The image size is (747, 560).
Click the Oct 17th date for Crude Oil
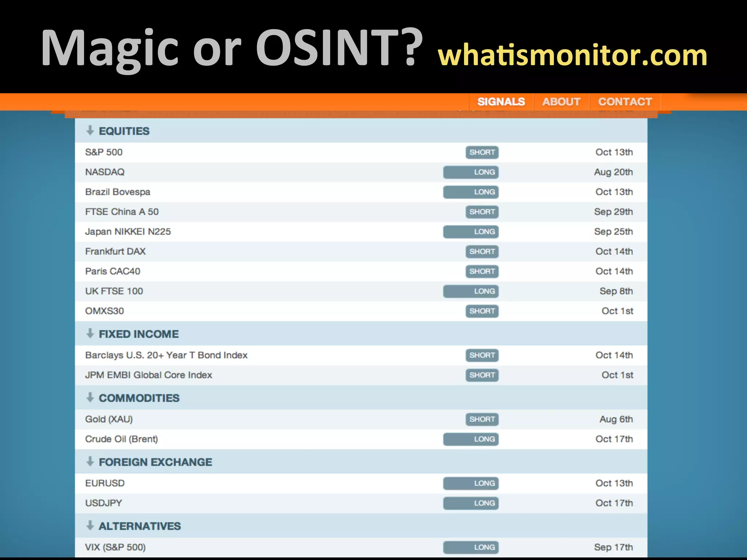614,439
